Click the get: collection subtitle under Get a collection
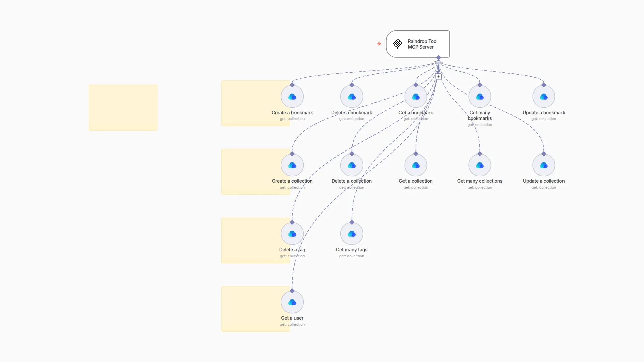This screenshot has height=362, width=644. 415,187
